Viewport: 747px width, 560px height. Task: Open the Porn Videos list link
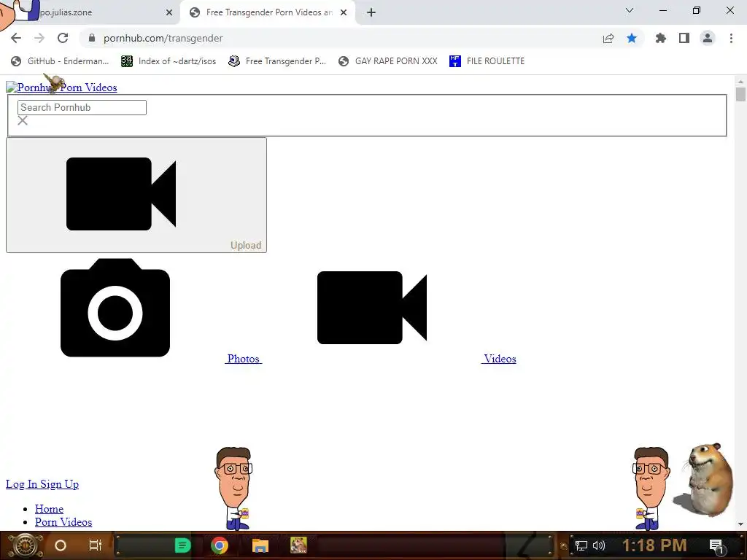pyautogui.click(x=63, y=522)
